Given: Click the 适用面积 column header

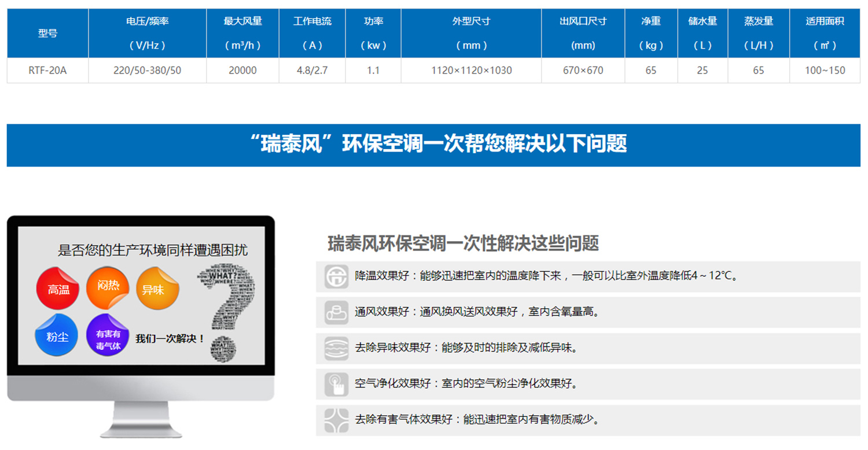Looking at the screenshot, I should pos(825,33).
